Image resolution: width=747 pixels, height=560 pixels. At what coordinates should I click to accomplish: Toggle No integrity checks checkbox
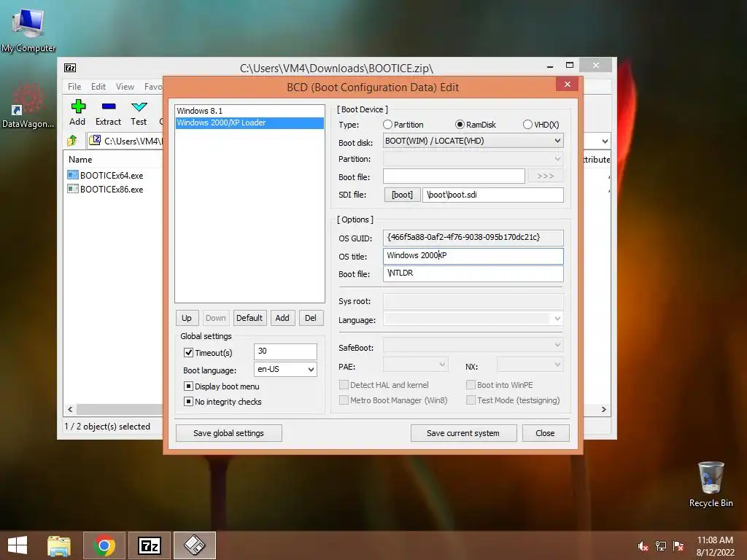[x=189, y=402]
